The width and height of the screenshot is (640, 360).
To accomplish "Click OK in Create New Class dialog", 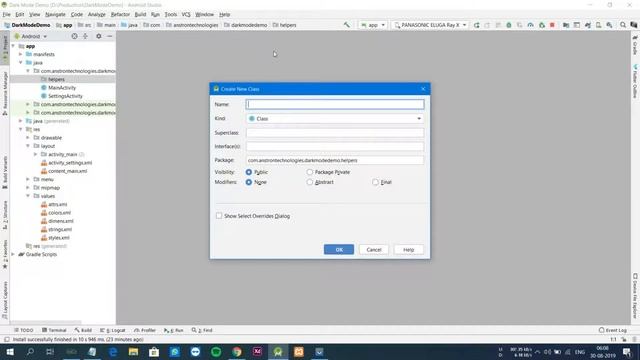I will 339,249.
